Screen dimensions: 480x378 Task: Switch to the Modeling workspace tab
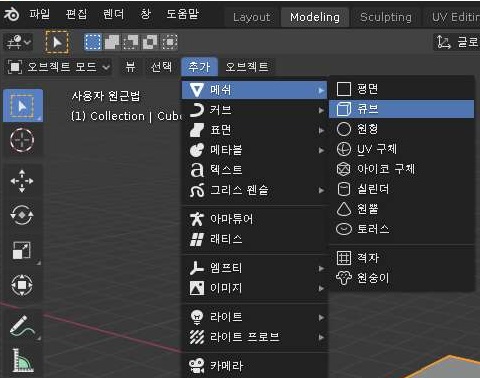(x=315, y=17)
